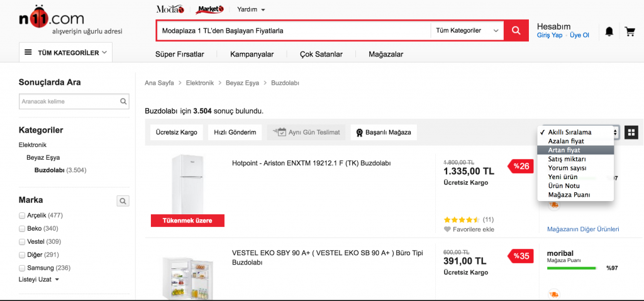Open Mağazanın Diğer Ürünleri link
Screen dimensions: 644x301
point(583,229)
